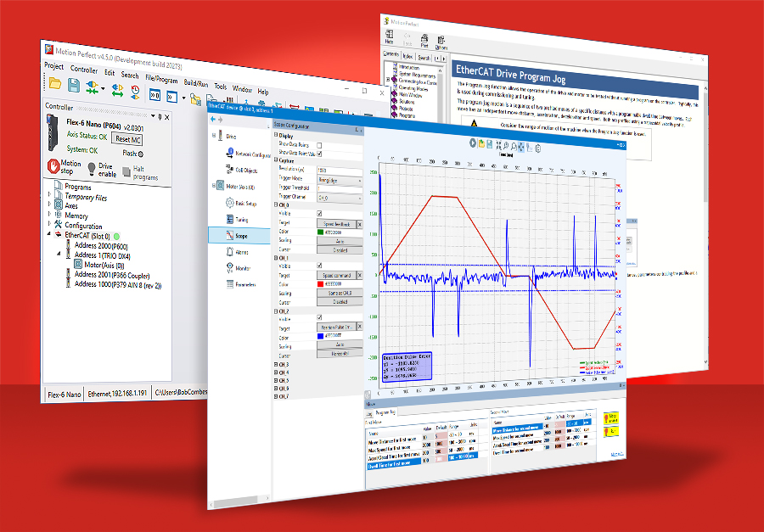This screenshot has width=764, height=532.
Task: Open the Controller panel dropdown arrow
Action: 153,116
